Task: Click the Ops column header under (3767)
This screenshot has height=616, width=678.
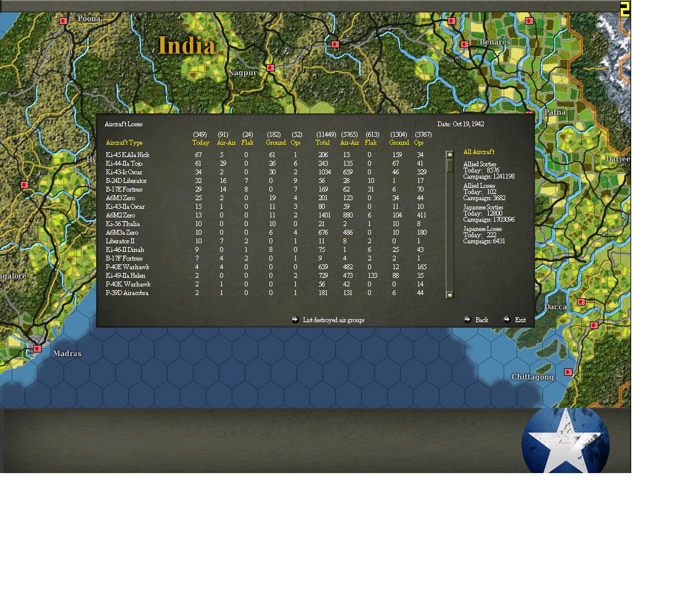Action: click(x=419, y=143)
